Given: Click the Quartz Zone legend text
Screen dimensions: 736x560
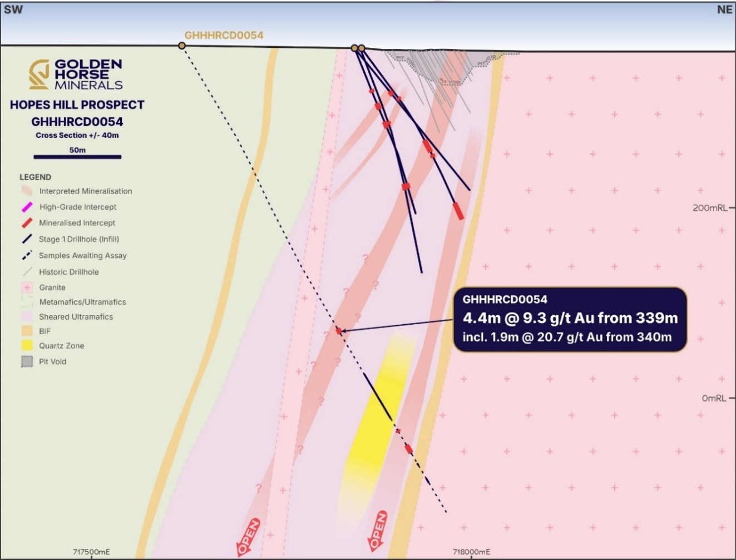Looking at the screenshot, I should pos(62,345).
